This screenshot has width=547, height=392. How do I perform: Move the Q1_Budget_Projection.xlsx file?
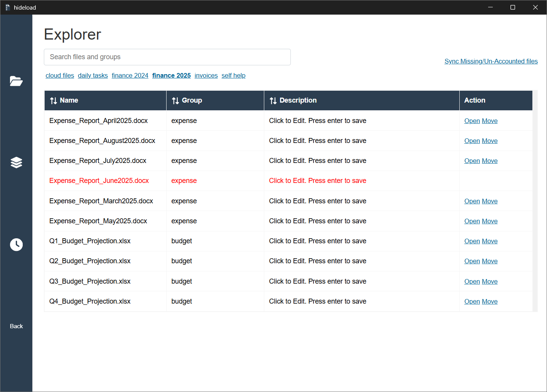[490, 241]
